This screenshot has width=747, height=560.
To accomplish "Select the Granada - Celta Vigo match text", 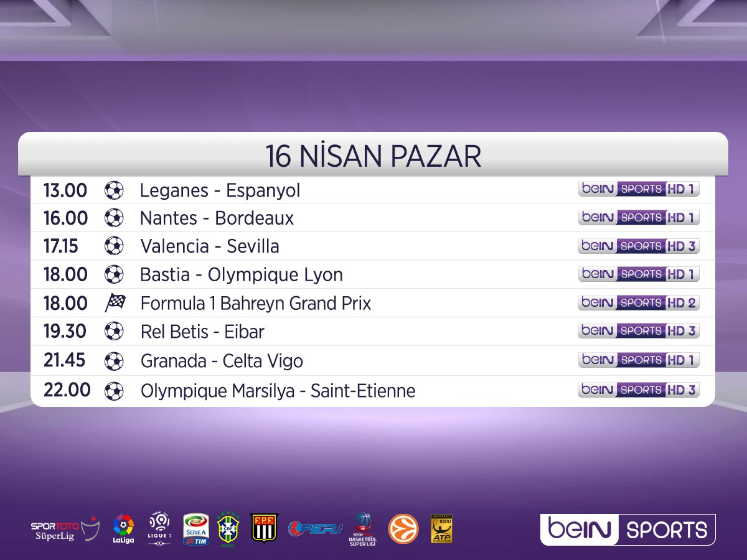I will click(222, 361).
